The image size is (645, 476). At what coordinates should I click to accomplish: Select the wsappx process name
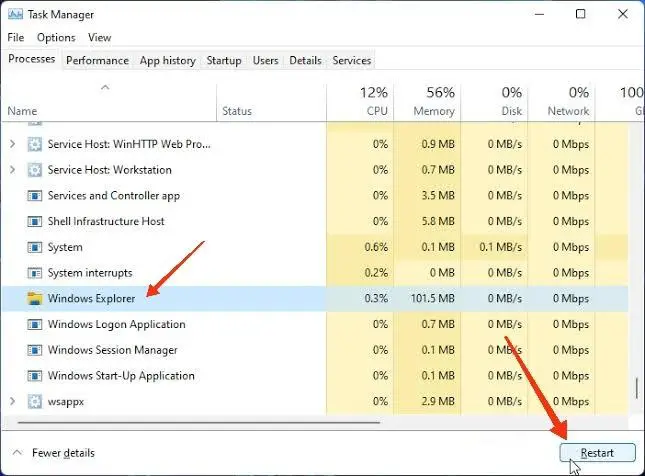pyautogui.click(x=66, y=402)
